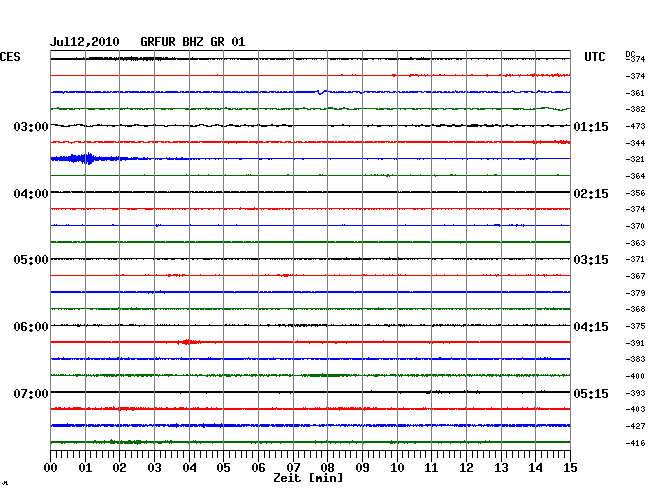Click the DC offset value '-367'
Image resolution: width=650 pixels, height=494 pixels.
(635, 276)
